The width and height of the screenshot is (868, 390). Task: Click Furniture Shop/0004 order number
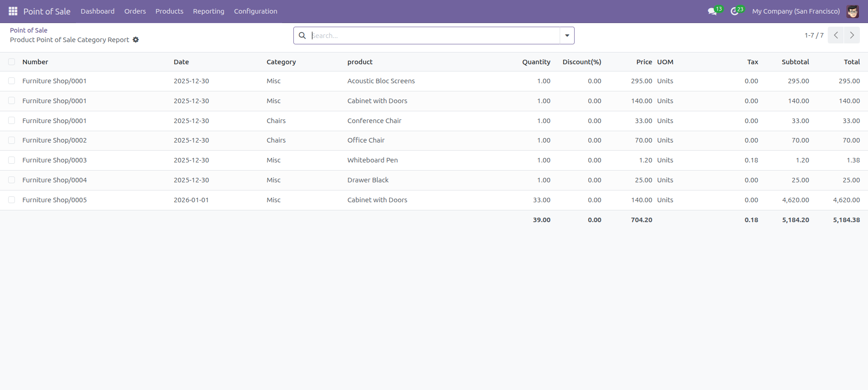point(55,180)
